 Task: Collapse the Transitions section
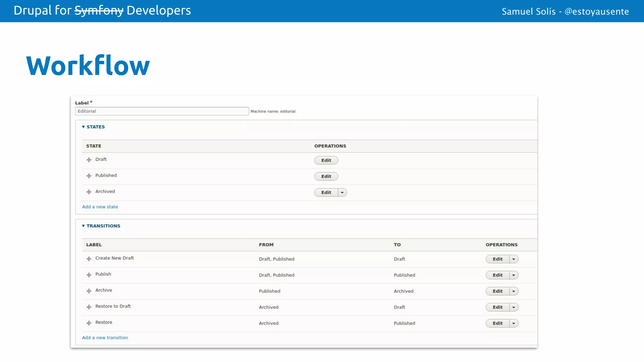[x=101, y=226]
